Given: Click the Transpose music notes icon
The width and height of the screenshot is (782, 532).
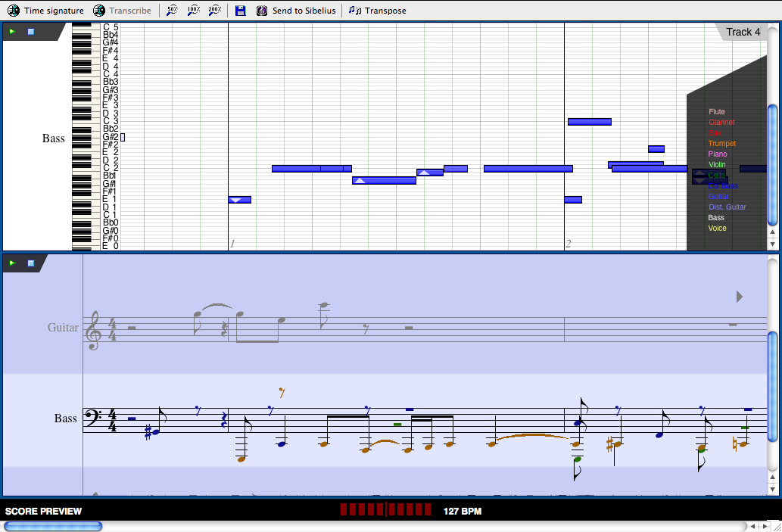Looking at the screenshot, I should [x=354, y=11].
